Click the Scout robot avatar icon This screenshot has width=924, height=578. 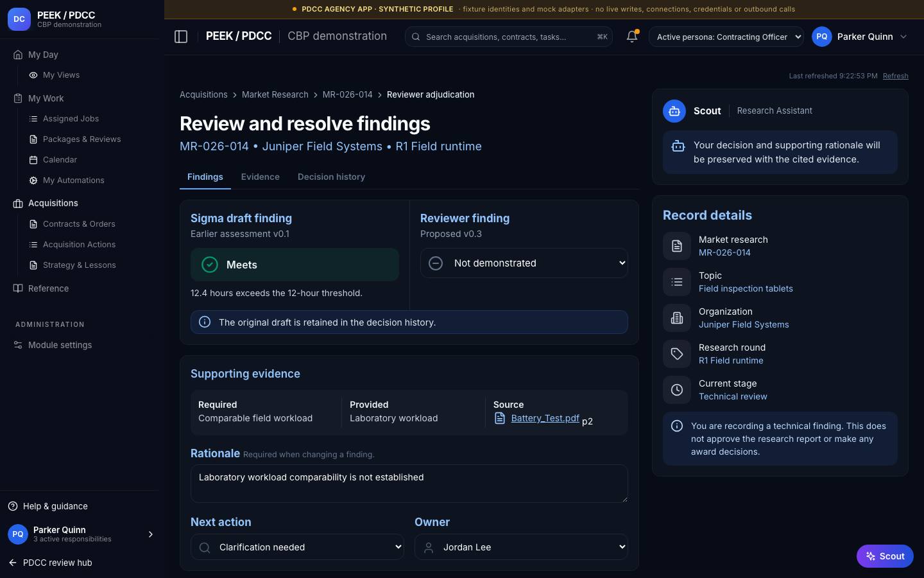(674, 111)
